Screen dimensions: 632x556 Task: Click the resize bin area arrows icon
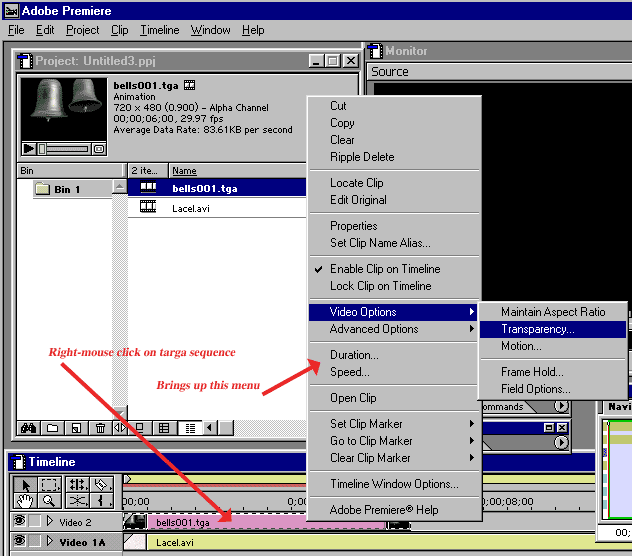pos(120,427)
